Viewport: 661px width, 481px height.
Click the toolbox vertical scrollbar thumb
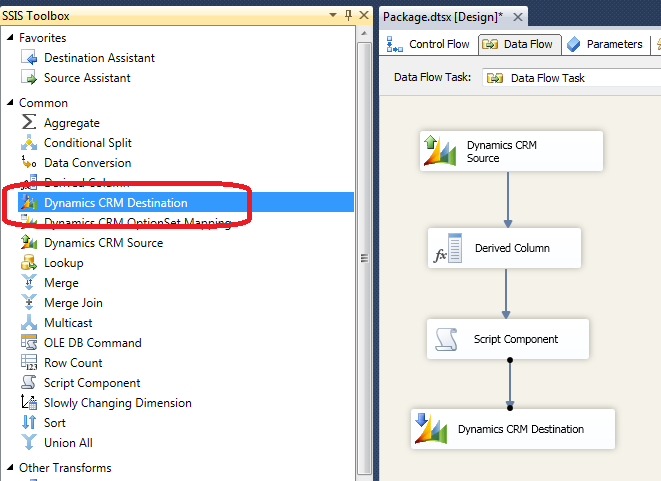point(364,258)
